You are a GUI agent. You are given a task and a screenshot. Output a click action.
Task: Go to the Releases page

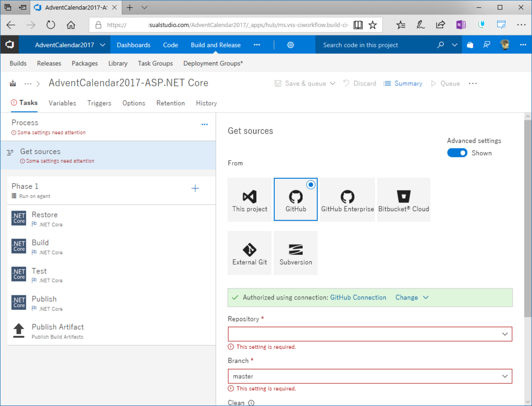pos(49,63)
